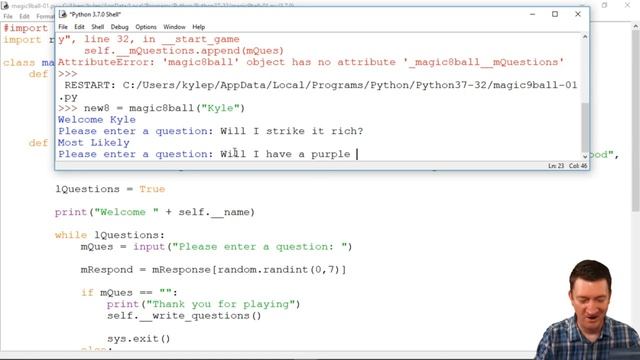Click the shell vertical scrollbar thumb
The height and width of the screenshot is (360, 640).
pos(585,127)
